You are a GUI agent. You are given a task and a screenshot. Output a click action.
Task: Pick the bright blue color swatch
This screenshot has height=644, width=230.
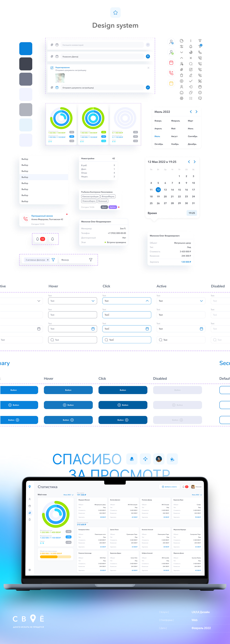tap(26, 49)
